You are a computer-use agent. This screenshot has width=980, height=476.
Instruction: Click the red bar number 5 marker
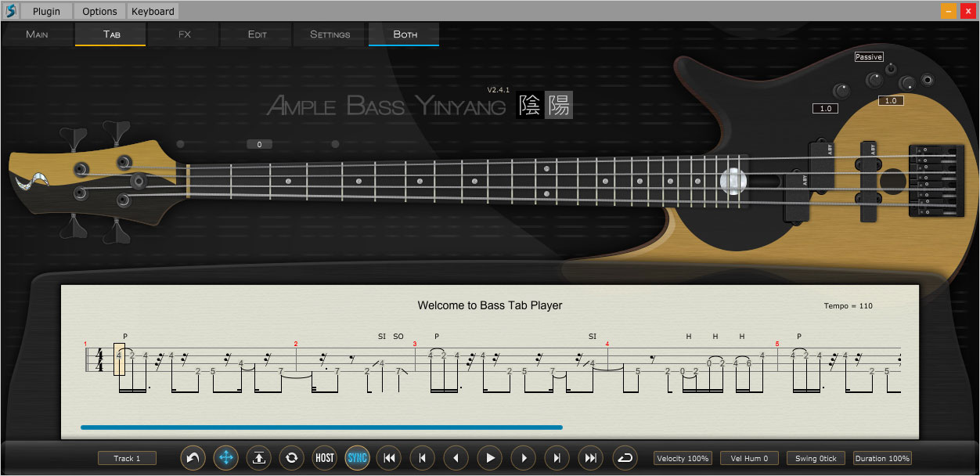pyautogui.click(x=777, y=344)
